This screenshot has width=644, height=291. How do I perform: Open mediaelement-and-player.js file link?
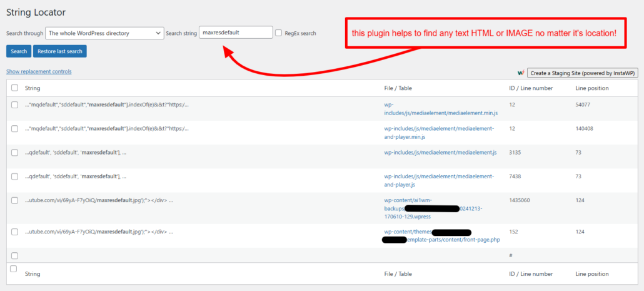[x=439, y=180]
